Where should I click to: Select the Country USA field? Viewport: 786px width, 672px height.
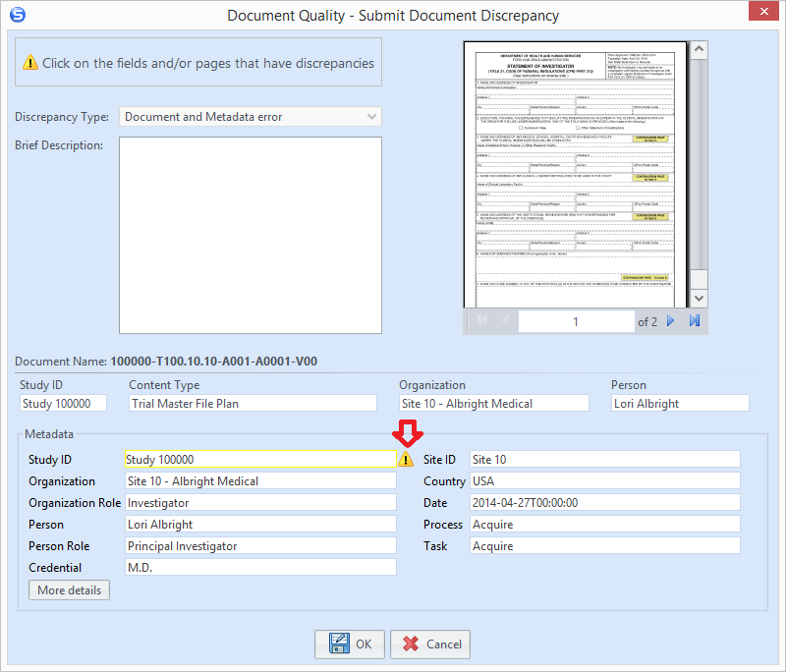tap(605, 481)
